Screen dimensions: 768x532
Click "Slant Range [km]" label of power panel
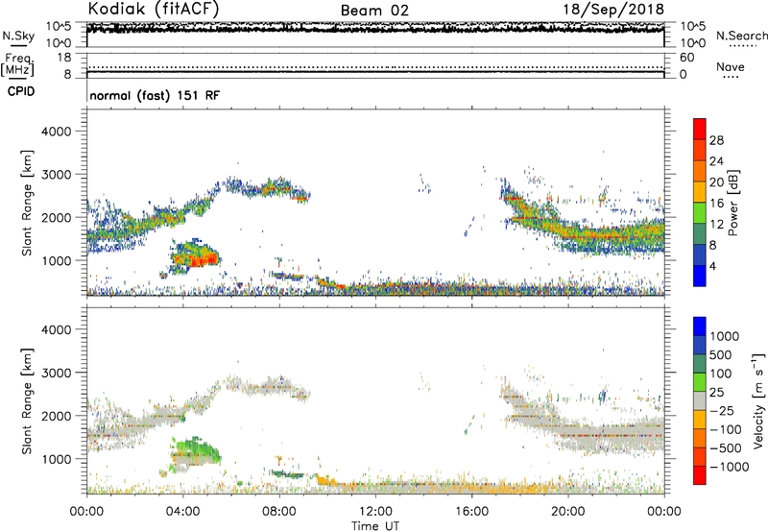click(27, 203)
